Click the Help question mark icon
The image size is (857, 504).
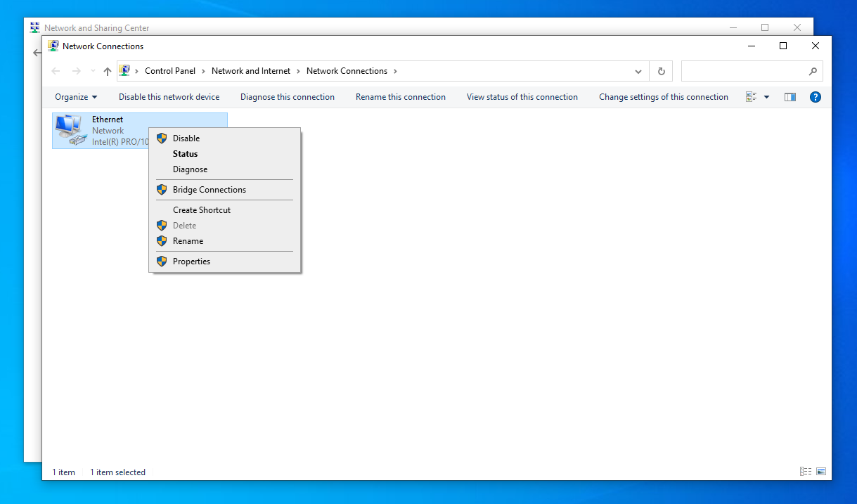[816, 97]
